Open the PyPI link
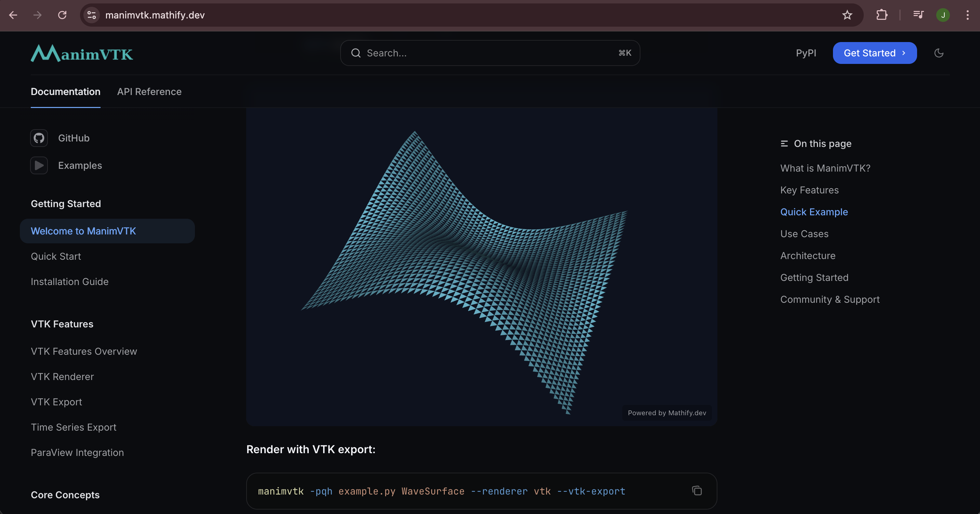This screenshot has height=514, width=980. coord(806,53)
